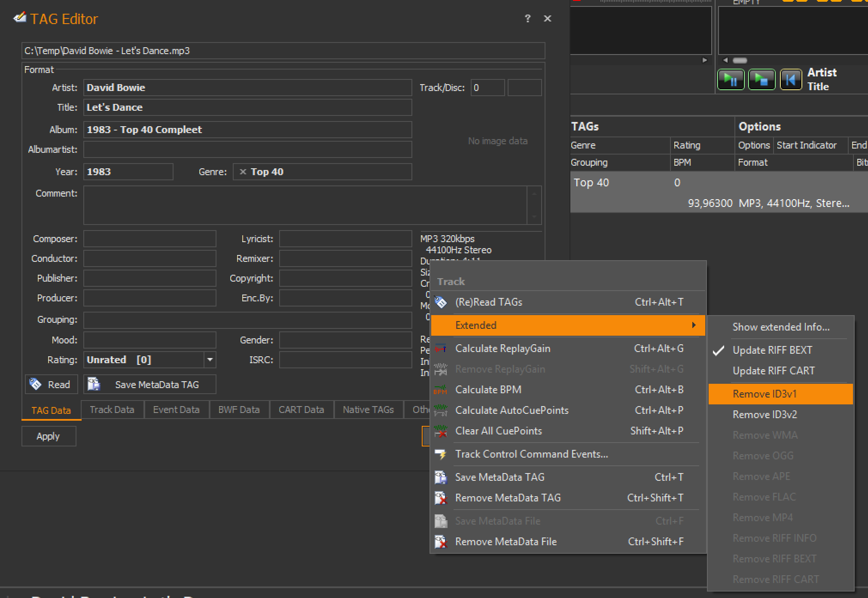Expand the Extended submenu arrow

point(694,325)
